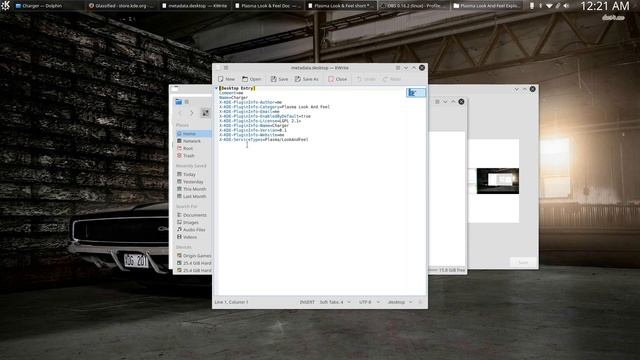640x360 pixels.
Task: Select Network in Dolphin Places
Action: pos(193,141)
